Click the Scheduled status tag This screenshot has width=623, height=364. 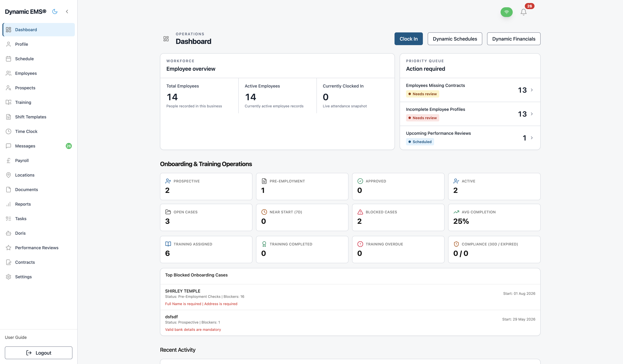(x=420, y=142)
